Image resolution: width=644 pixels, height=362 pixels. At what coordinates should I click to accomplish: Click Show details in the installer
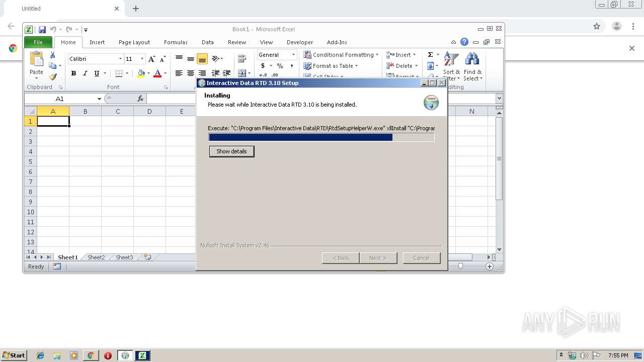(x=231, y=151)
